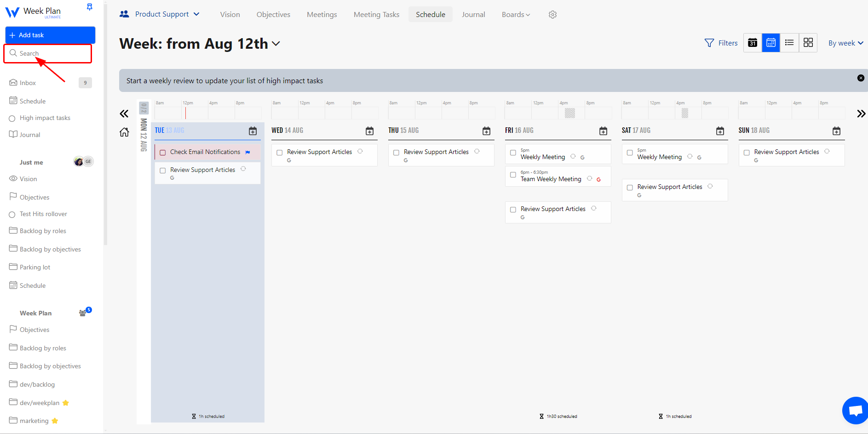Open the Meetings tab
Screen dimensions: 868x434
[x=322, y=15]
